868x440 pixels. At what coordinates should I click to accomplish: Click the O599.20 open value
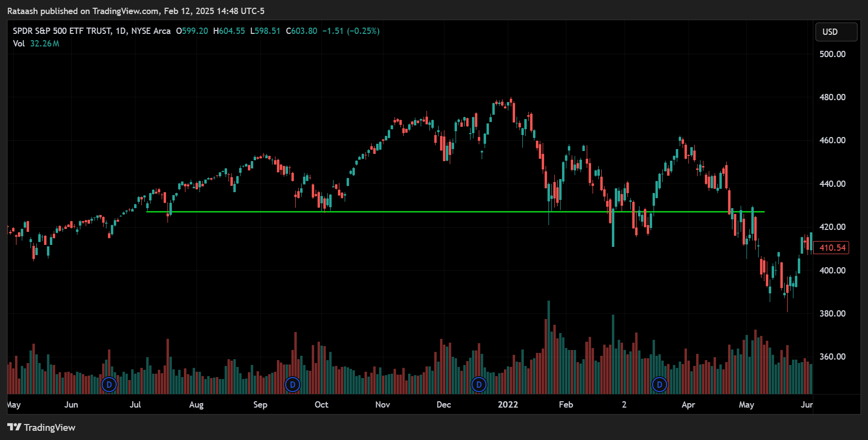tap(192, 31)
